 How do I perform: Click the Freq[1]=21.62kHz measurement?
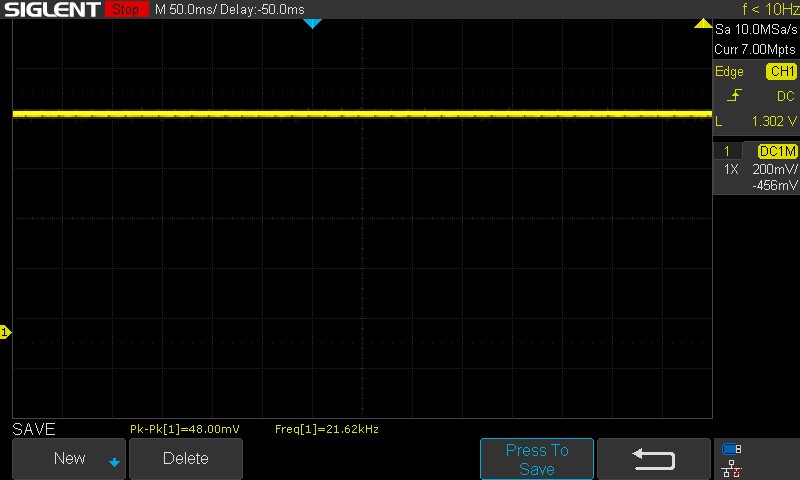click(x=327, y=429)
